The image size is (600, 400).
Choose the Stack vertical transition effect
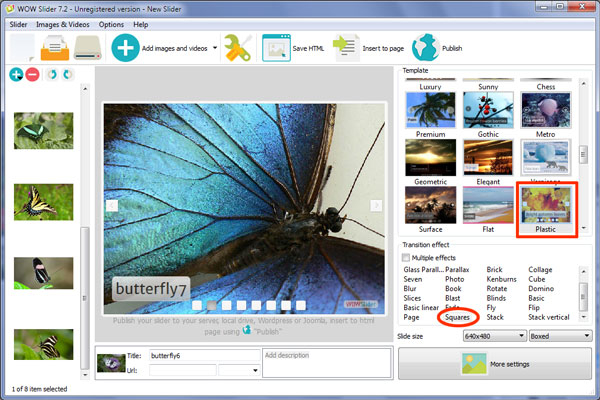coord(549,317)
